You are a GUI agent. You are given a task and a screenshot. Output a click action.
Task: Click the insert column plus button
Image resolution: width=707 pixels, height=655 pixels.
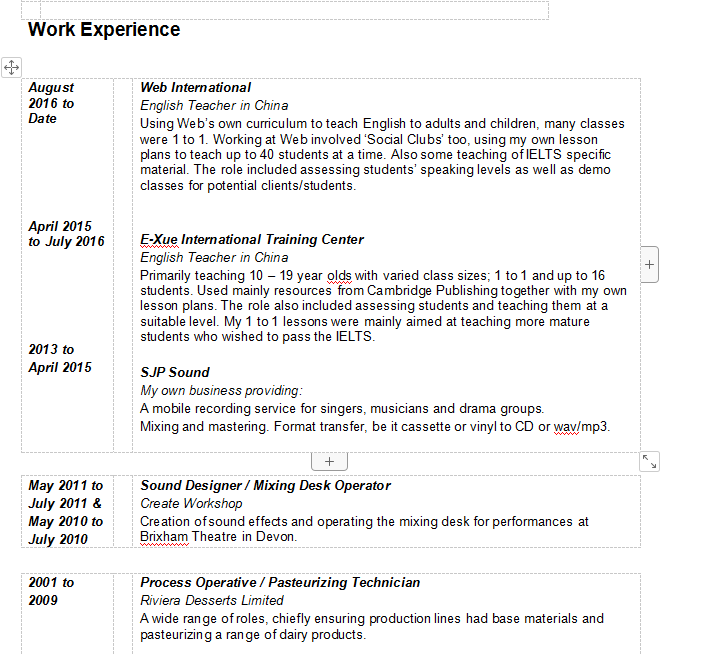pos(649,264)
